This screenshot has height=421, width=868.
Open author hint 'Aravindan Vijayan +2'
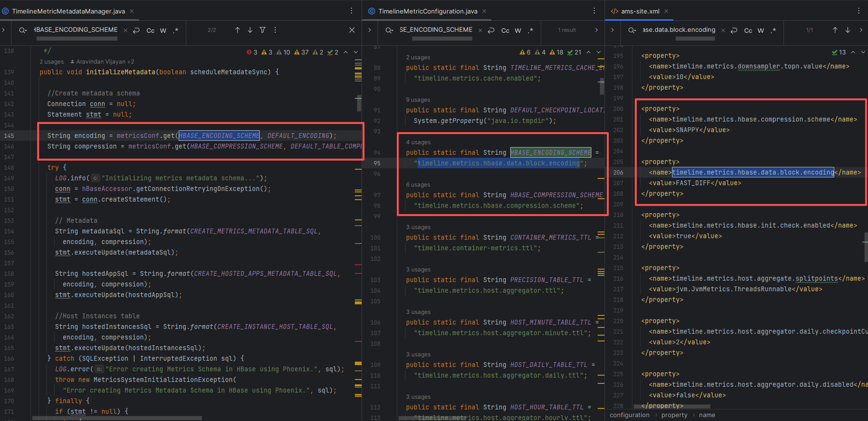point(102,62)
